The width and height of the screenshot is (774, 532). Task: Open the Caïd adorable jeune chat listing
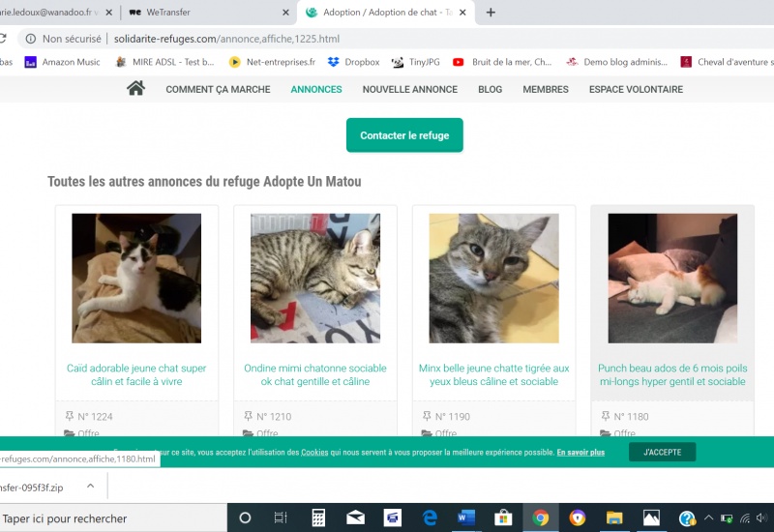[x=136, y=374]
